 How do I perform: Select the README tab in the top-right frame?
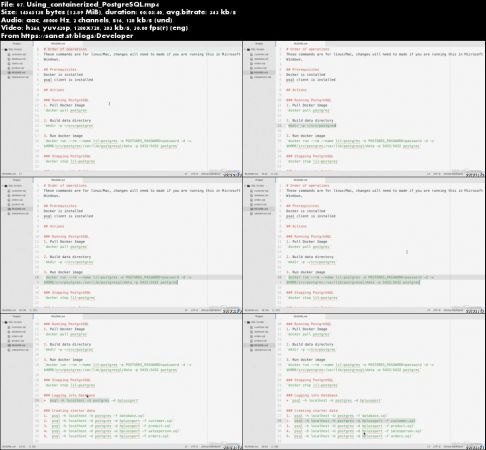tap(301, 44)
